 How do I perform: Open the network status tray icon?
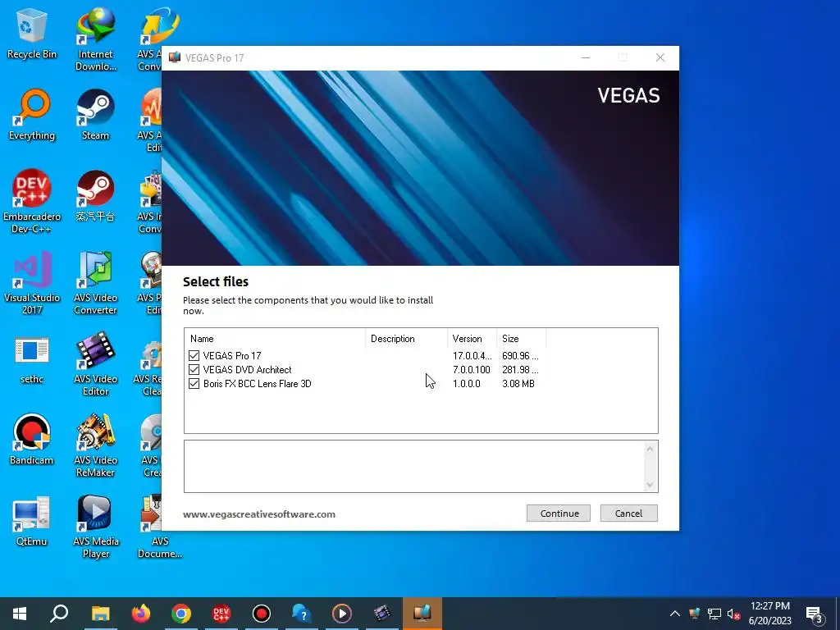pyautogui.click(x=714, y=614)
